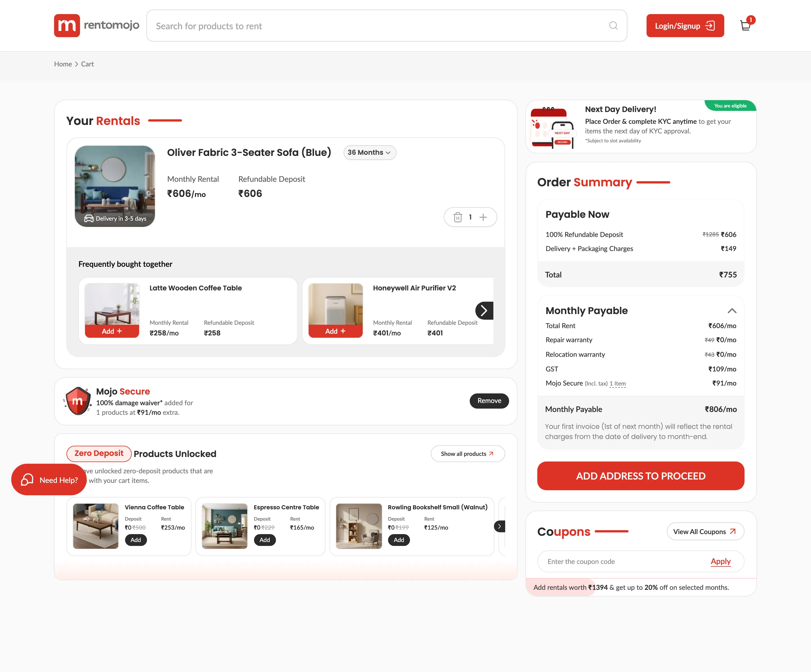Advance Frequently bought together carousel arrow
This screenshot has height=672, width=811.
pos(484,310)
